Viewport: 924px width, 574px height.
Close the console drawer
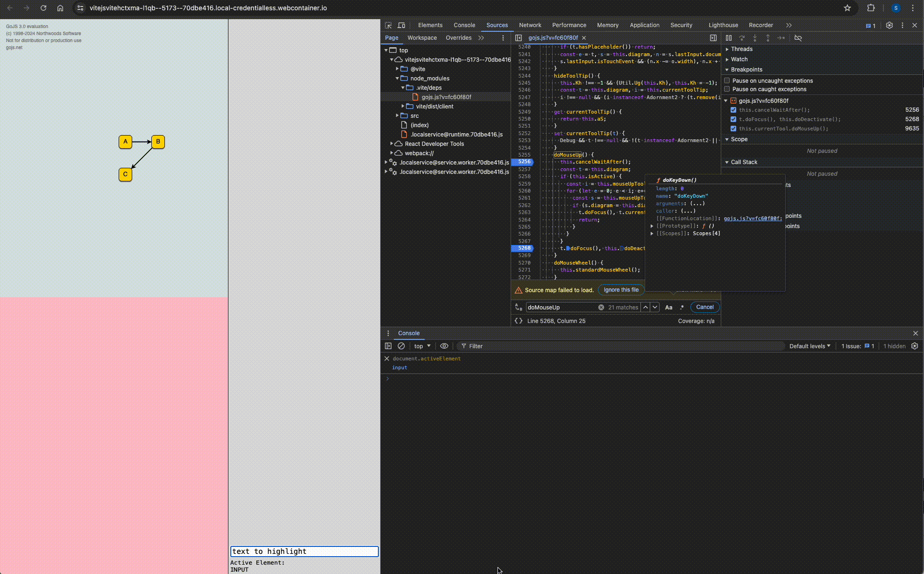[916, 333]
